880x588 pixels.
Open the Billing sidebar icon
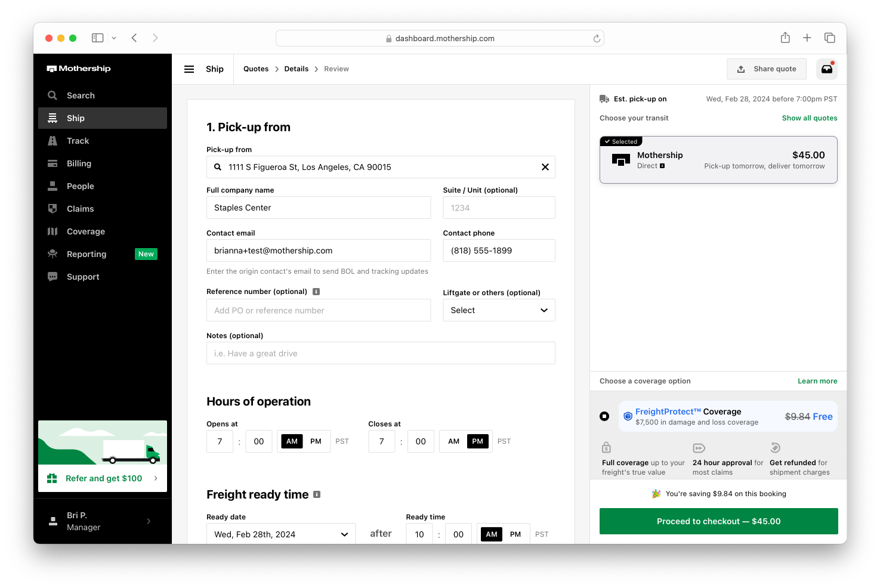pos(53,163)
